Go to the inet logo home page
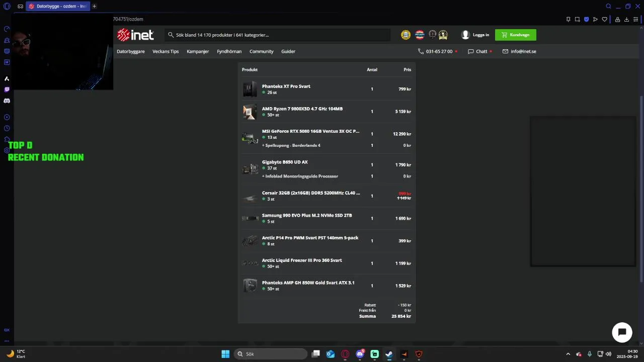Screen dimensions: 644x362 135,35
